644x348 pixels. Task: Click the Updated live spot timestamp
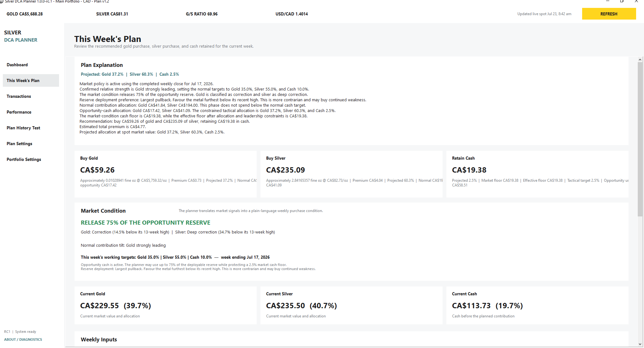coord(544,14)
